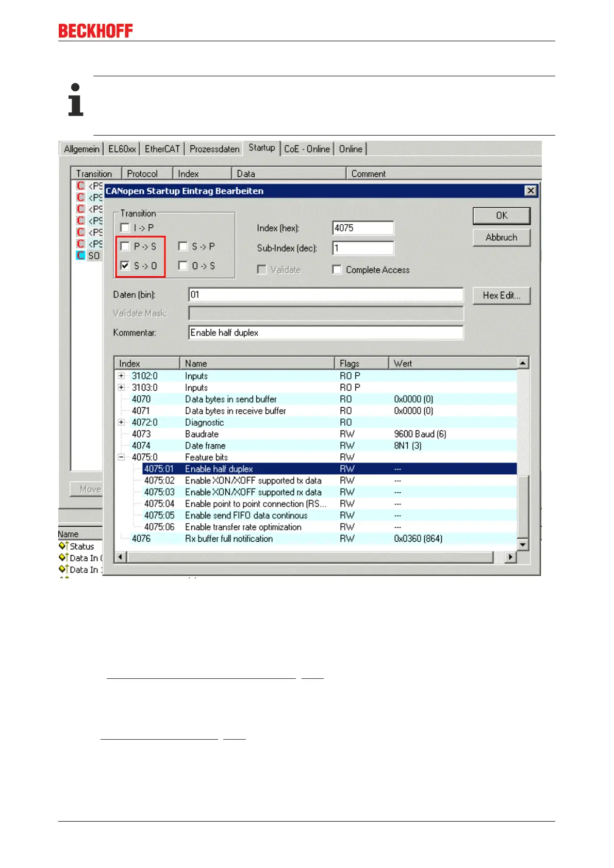The image size is (614, 868).
Task: Enable the O -> S transition checkbox
Action: tap(182, 265)
